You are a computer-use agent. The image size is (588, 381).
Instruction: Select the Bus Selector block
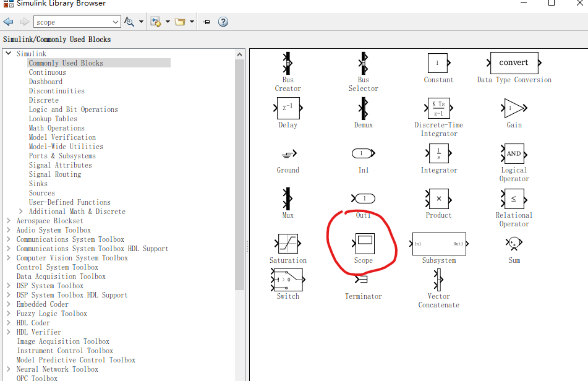pos(364,63)
